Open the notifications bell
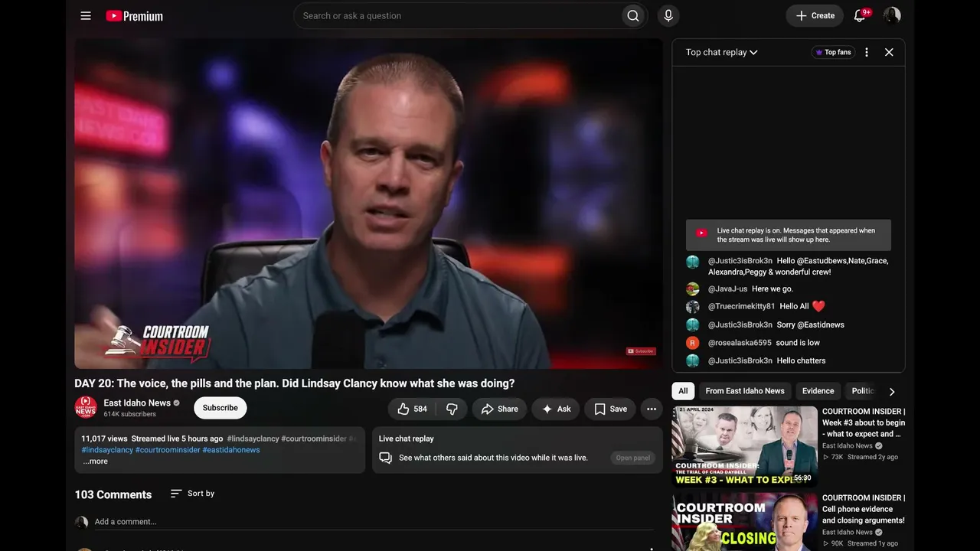Screen dimensions: 980x551 pos(860,16)
